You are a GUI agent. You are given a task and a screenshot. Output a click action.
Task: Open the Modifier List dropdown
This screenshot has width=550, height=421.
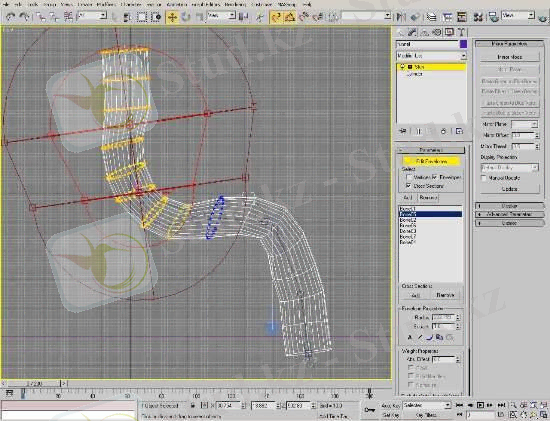point(431,56)
